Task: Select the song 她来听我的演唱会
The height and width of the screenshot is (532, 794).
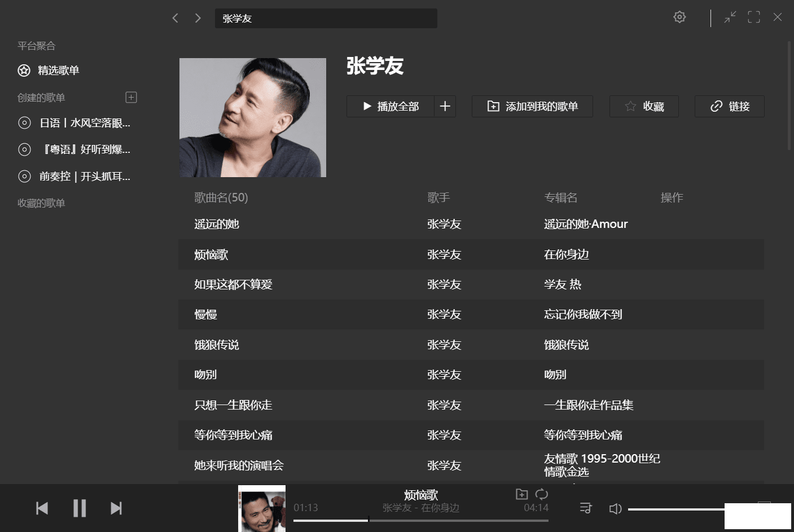Action: click(x=239, y=465)
